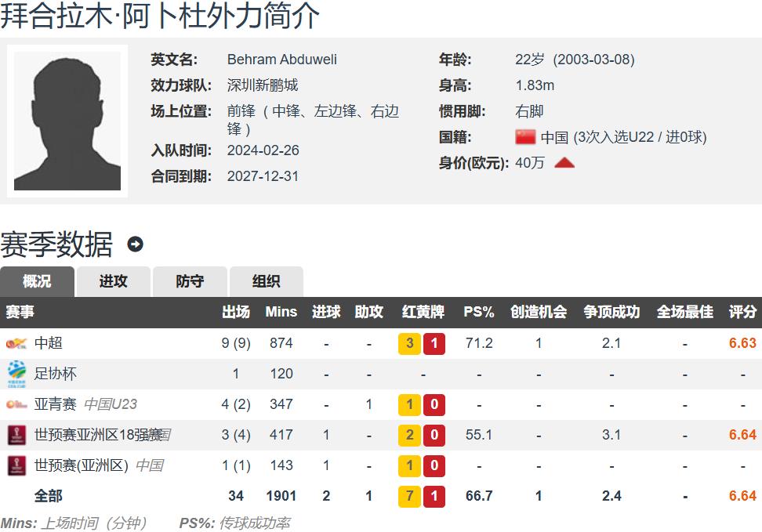Click the arrow icon beside 赛季数据

pos(135,244)
